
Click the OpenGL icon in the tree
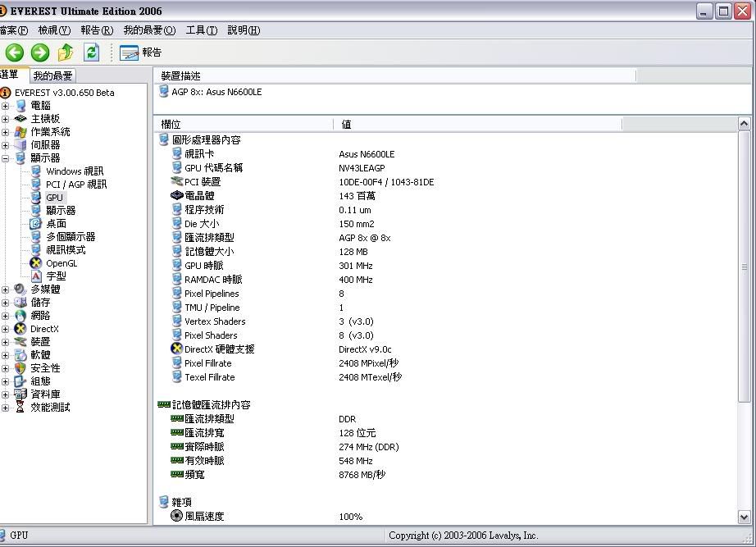[36, 263]
